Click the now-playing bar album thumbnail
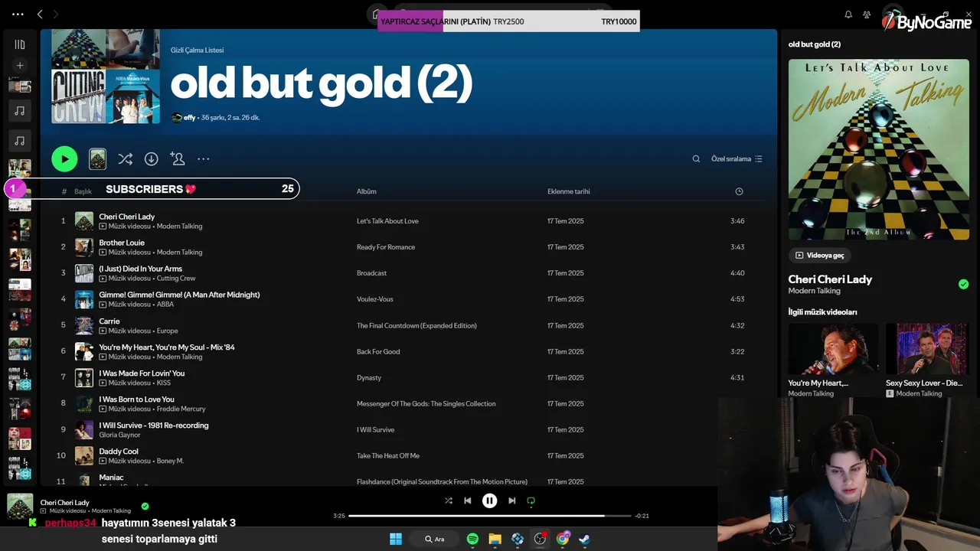This screenshot has width=980, height=551. (x=20, y=507)
